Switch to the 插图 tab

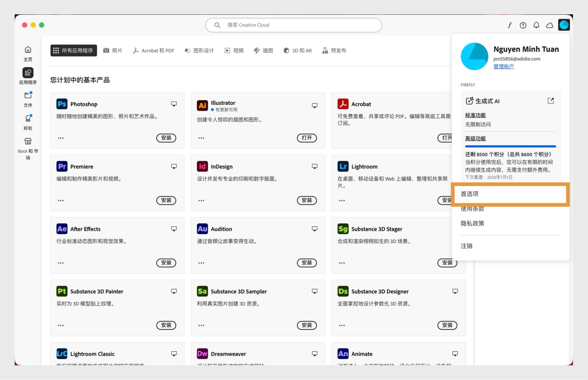(x=264, y=50)
